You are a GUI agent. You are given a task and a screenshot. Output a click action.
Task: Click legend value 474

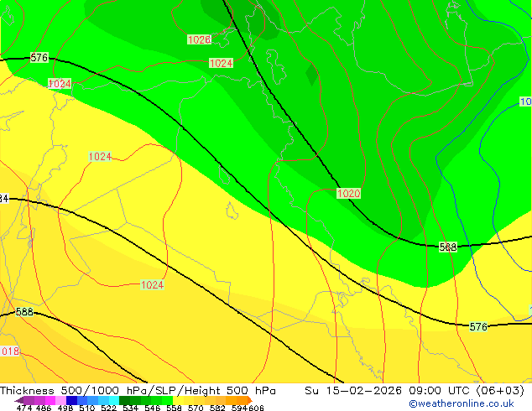(24, 408)
